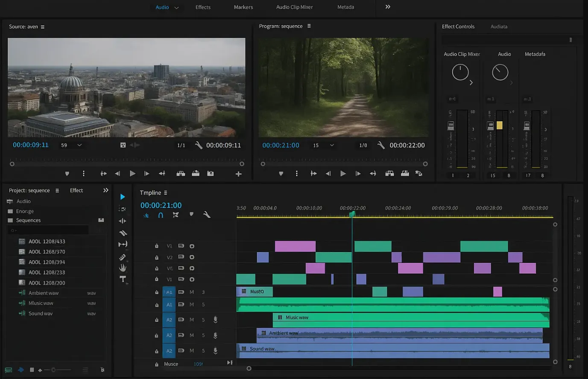Select the Ripple Edit tool
This screenshot has height=379, width=588.
tap(123, 221)
